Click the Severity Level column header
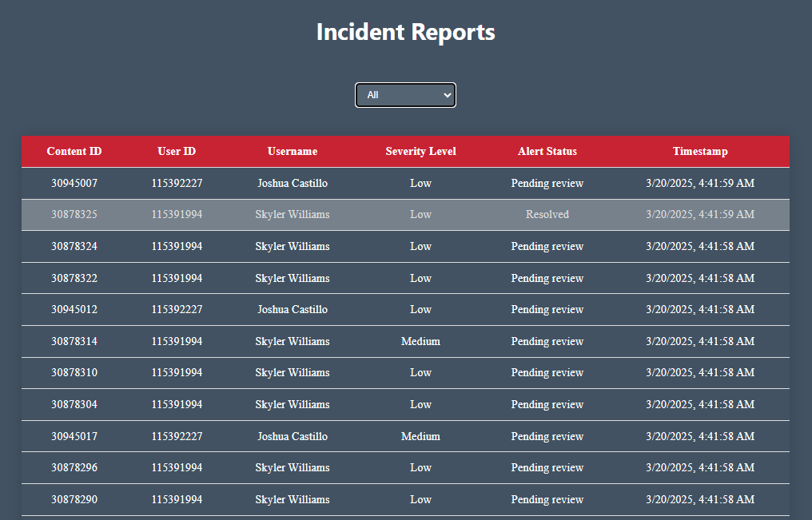Viewport: 812px width, 520px height. 420,151
